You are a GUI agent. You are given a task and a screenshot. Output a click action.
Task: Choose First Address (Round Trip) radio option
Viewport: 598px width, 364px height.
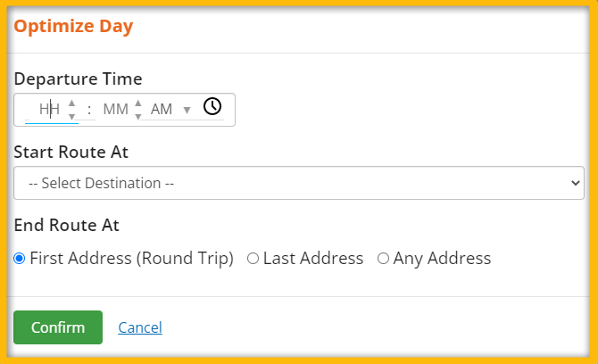(x=19, y=259)
